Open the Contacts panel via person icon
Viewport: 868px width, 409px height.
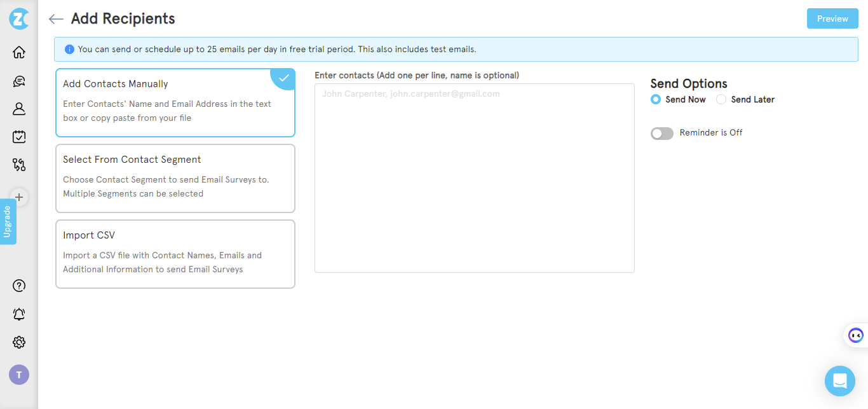(18, 108)
